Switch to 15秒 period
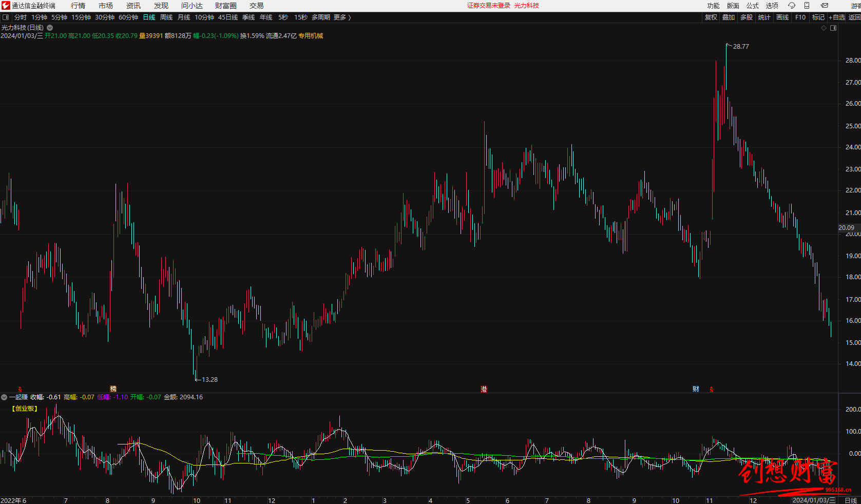The width and height of the screenshot is (861, 504). tap(301, 17)
